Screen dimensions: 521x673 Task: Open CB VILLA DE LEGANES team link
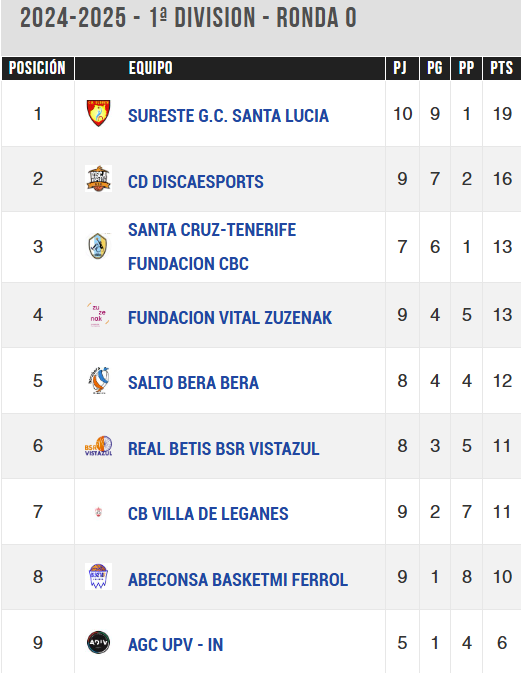[x=208, y=514]
